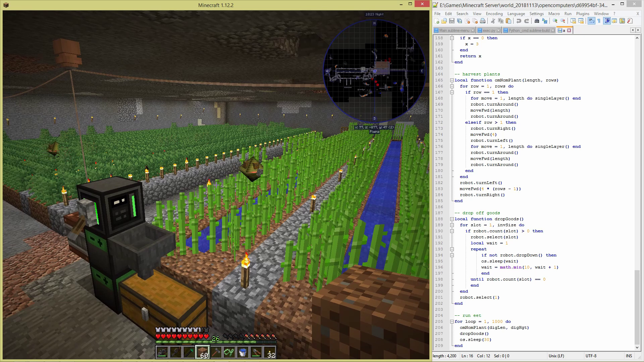Click the Close document toolbar icon
The width and height of the screenshot is (644, 362).
(x=468, y=21)
